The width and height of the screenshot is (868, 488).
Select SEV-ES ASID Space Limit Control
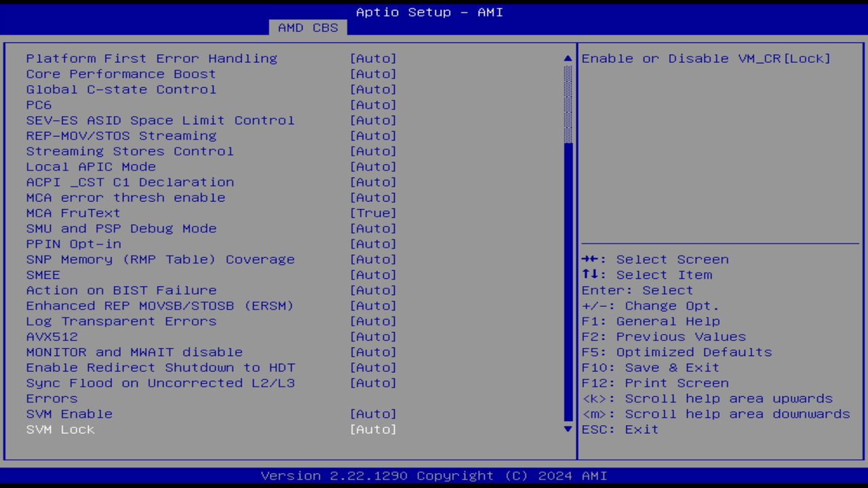coord(161,120)
